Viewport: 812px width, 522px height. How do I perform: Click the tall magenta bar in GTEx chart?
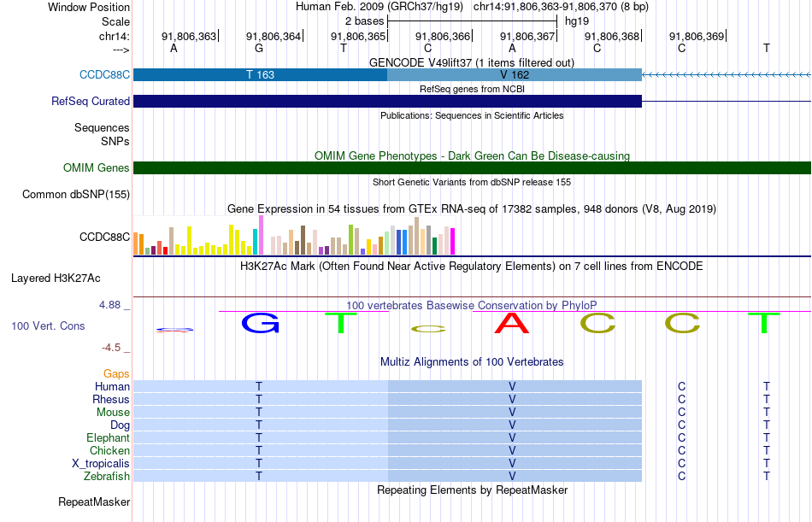(261, 235)
